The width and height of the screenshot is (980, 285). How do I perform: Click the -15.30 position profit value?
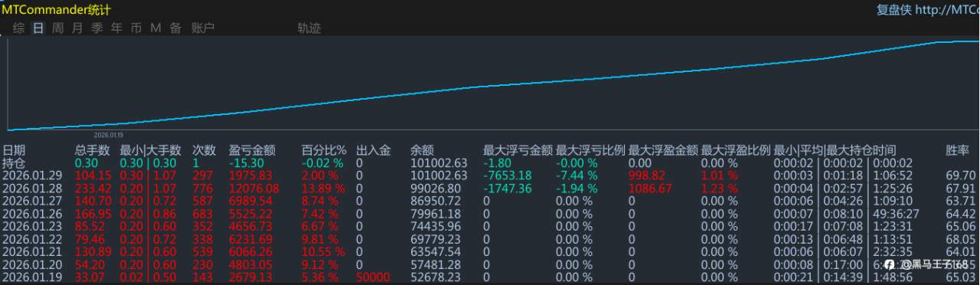(246, 163)
